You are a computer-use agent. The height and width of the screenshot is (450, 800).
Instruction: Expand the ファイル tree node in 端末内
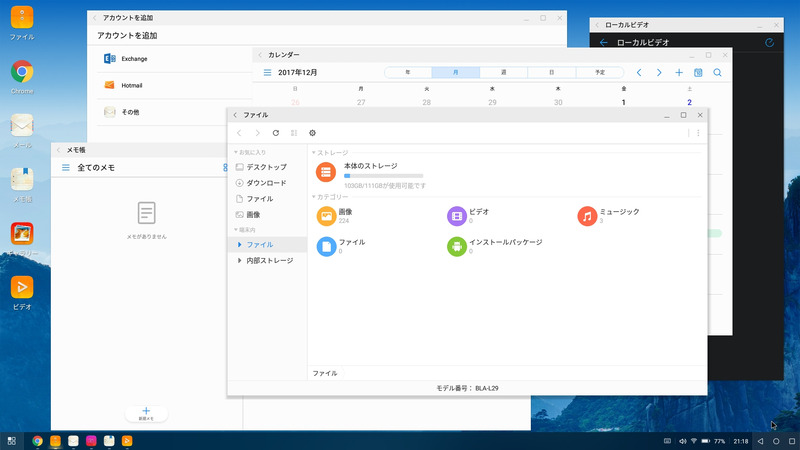tap(240, 245)
